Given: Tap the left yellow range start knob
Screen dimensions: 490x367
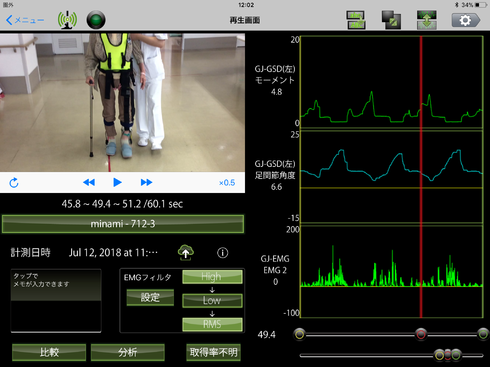Looking at the screenshot, I should pyautogui.click(x=300, y=334).
